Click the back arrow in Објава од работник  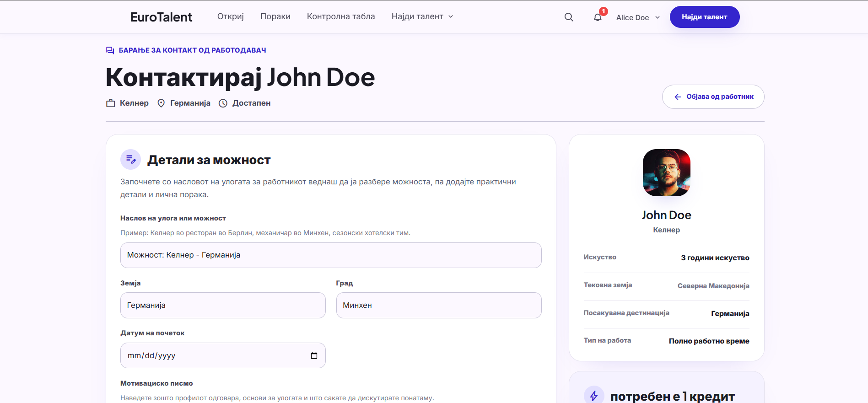tap(678, 97)
